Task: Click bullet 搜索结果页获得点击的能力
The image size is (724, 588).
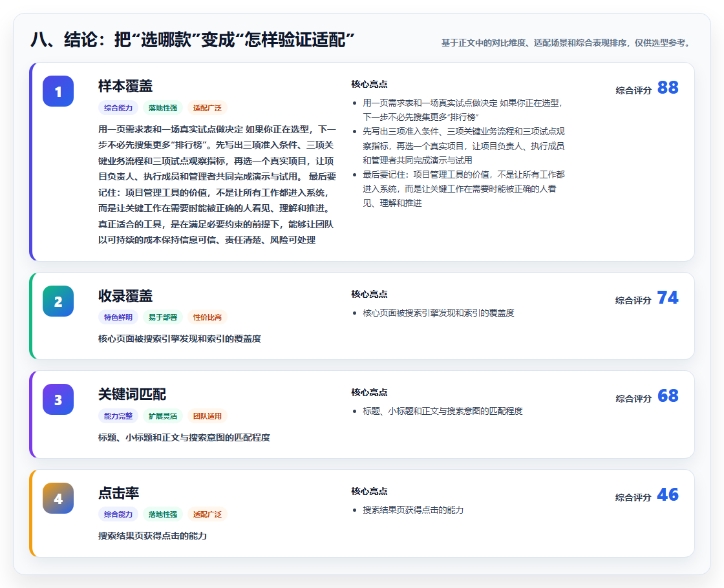Action: click(x=413, y=510)
